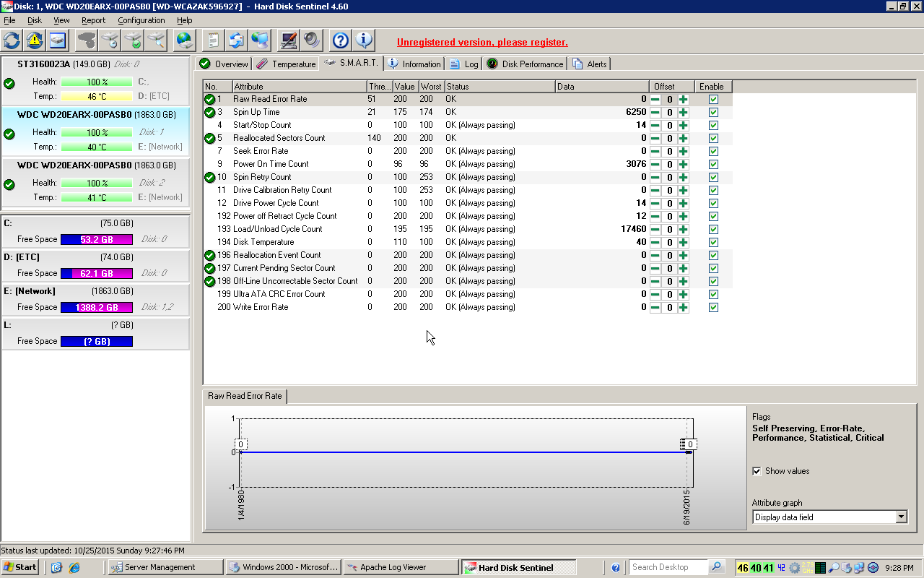Click the plus for Write Error Rate offset
924x578 pixels.
(684, 307)
